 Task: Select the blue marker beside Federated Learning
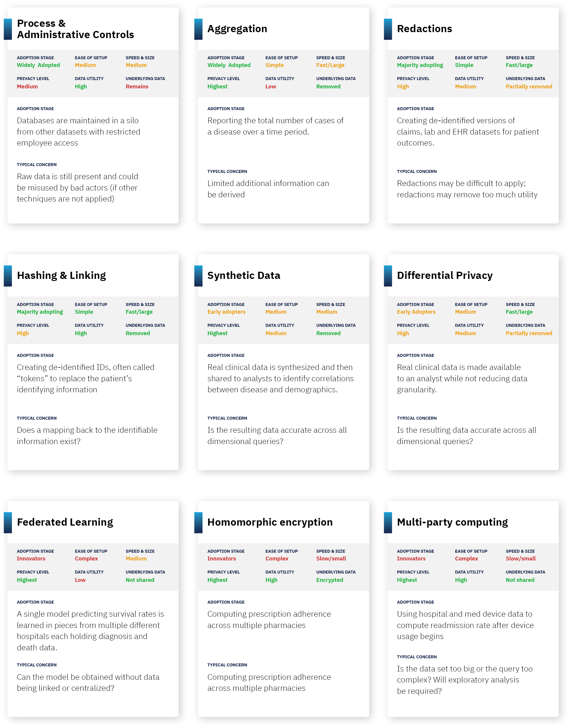tap(8, 523)
